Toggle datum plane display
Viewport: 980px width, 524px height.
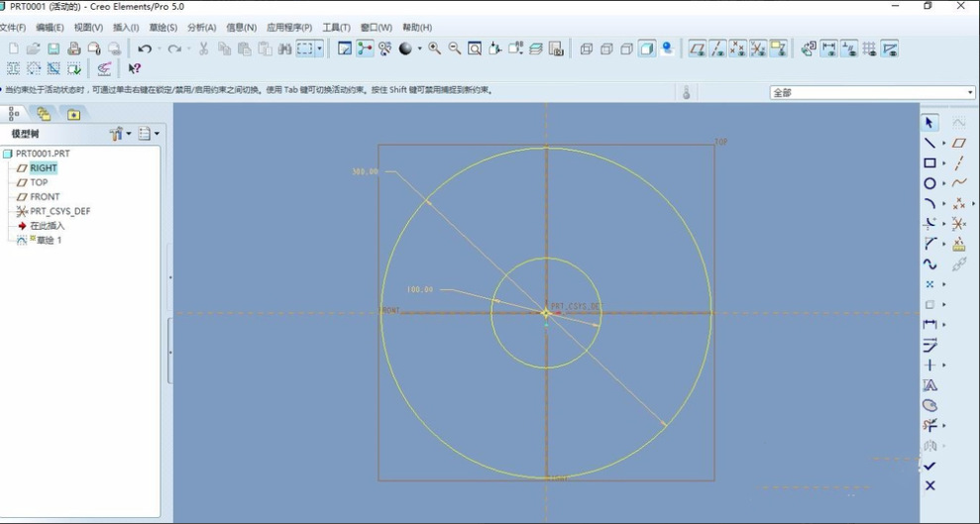(698, 49)
